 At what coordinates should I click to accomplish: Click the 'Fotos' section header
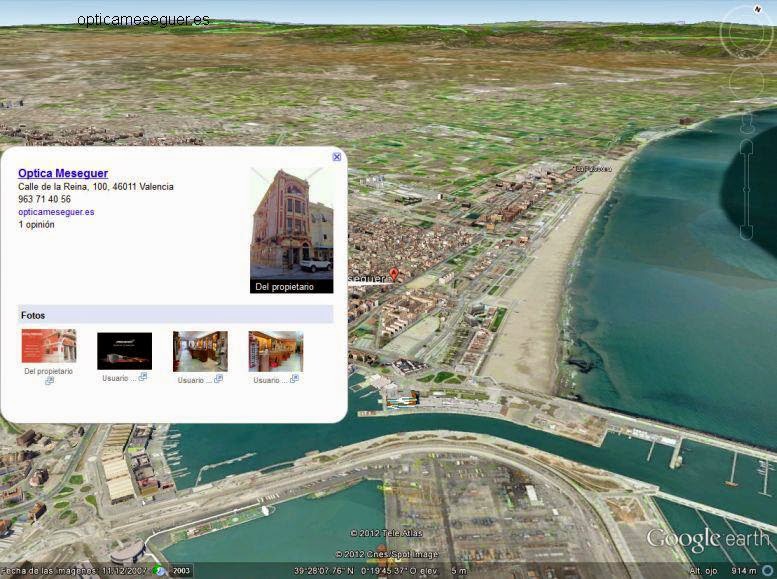pos(175,315)
